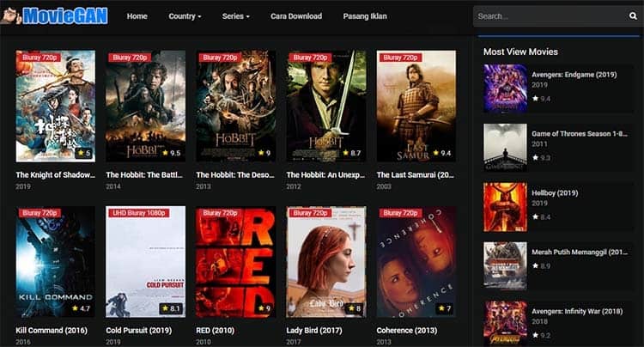The image size is (644, 347).
Task: Click star rating 8 on Lady Bird poster
Action: 355,308
